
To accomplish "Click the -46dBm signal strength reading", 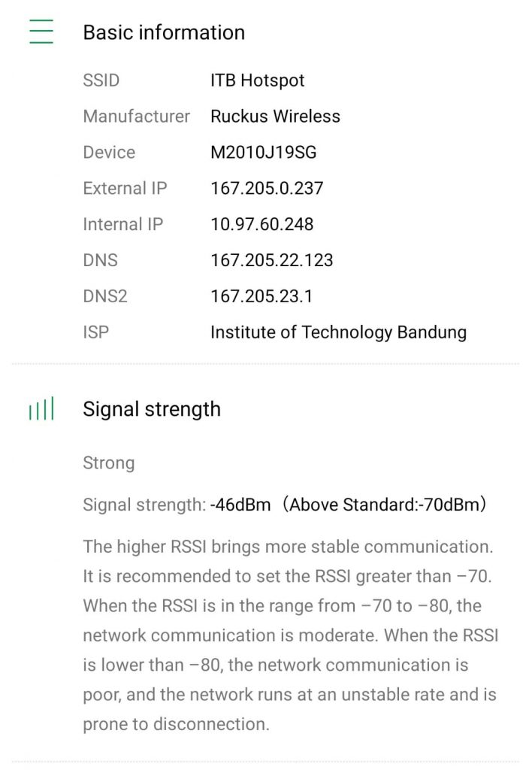I will tap(240, 505).
